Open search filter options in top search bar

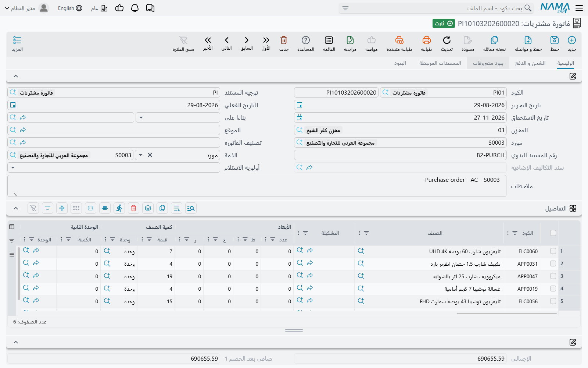[345, 8]
